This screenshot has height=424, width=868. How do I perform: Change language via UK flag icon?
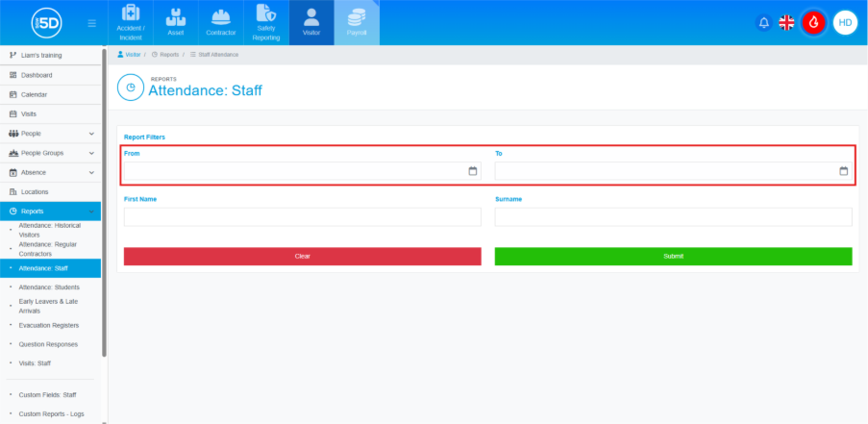pyautogui.click(x=786, y=23)
